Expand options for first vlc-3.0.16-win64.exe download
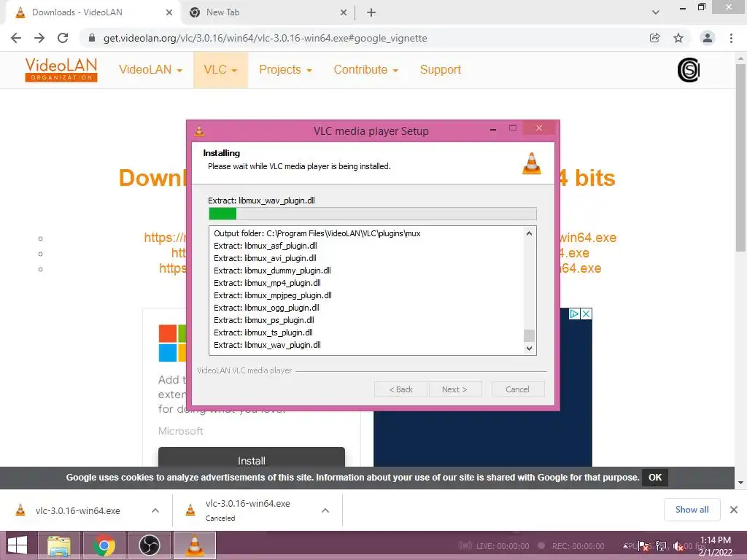This screenshot has width=747, height=560. click(x=155, y=510)
